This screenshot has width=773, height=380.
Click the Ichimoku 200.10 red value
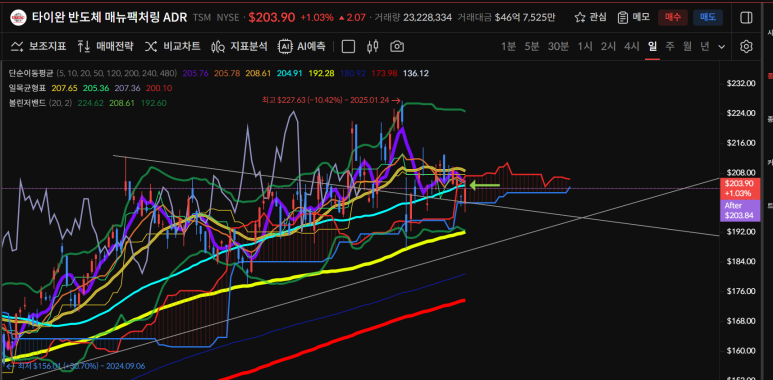point(159,88)
